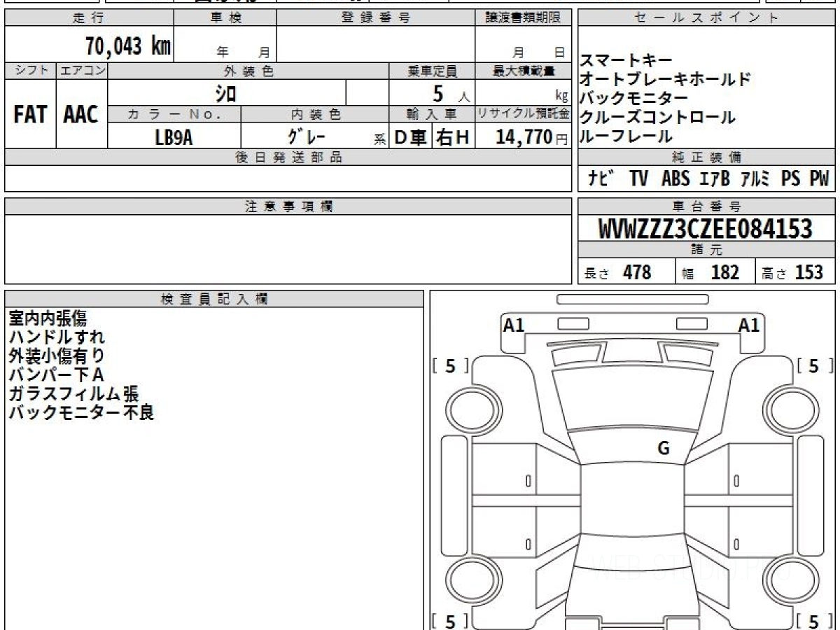
Task: Select the 最大積載量 header
Action: click(524, 71)
